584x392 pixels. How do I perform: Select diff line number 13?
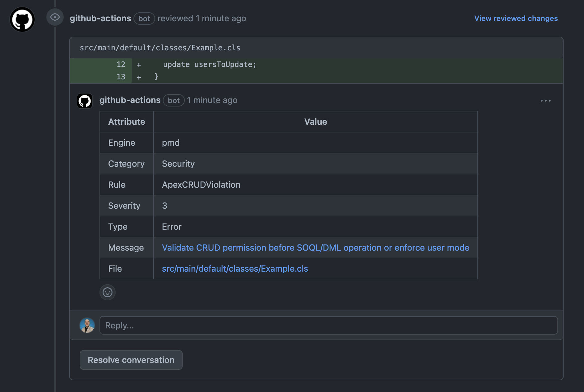coord(121,77)
